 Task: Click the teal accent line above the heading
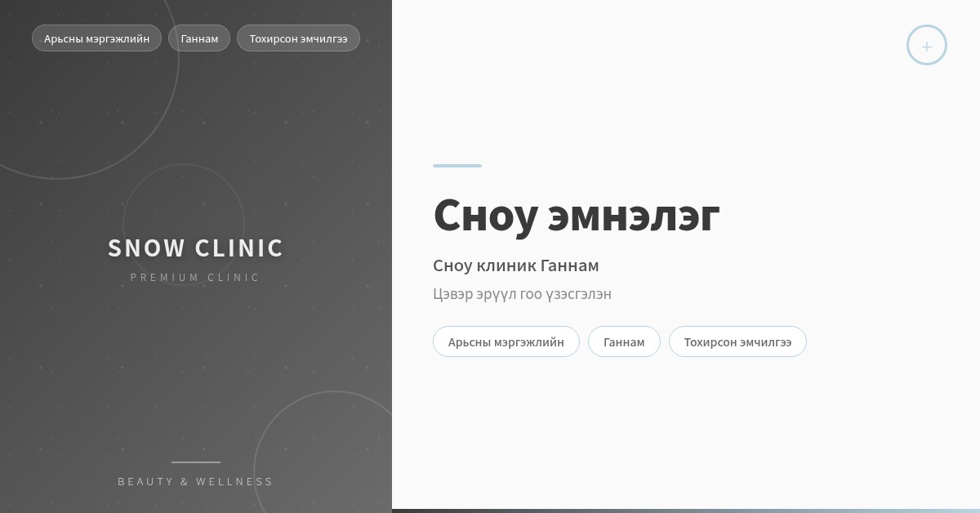pyautogui.click(x=457, y=165)
